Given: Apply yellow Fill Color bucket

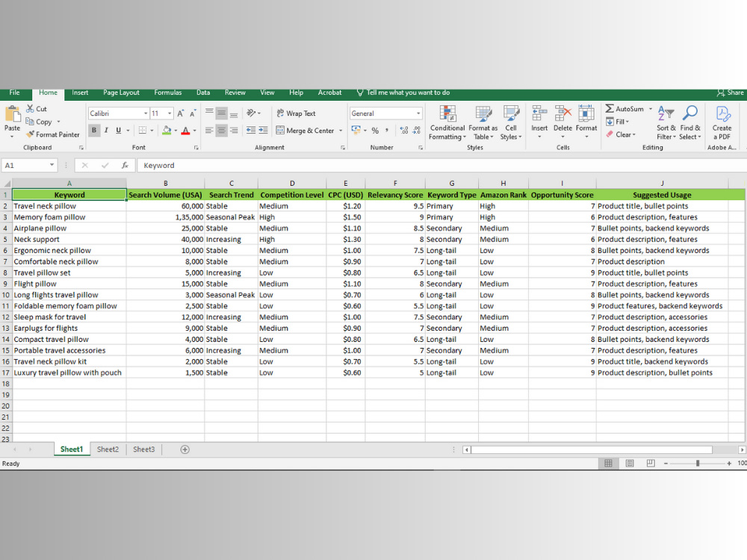Looking at the screenshot, I should point(167,130).
